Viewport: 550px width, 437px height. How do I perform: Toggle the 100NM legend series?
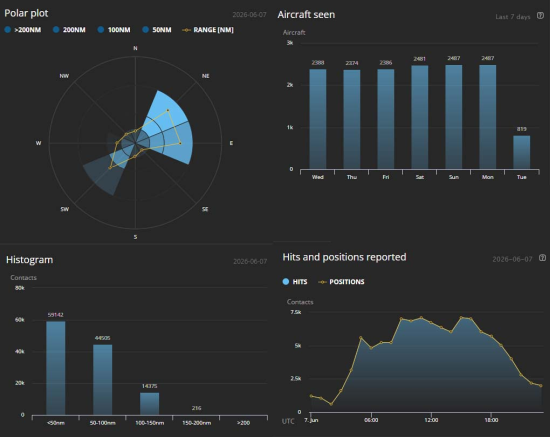point(114,30)
